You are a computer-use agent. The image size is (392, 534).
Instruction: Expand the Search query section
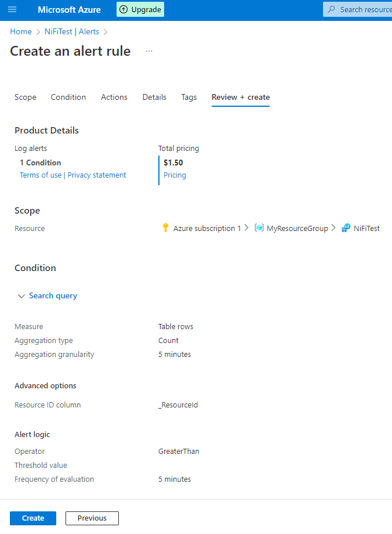coord(48,296)
